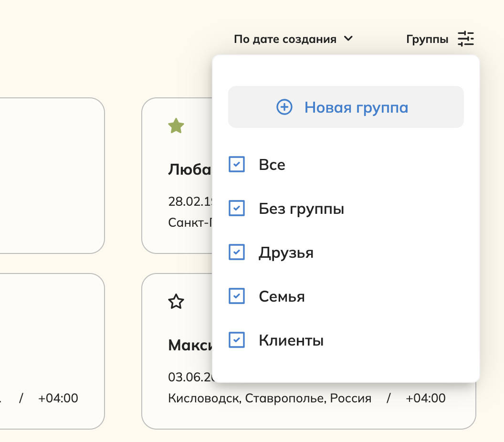Image resolution: width=504 pixels, height=442 pixels.
Task: Collapse the Группы filter panel
Action: (440, 39)
